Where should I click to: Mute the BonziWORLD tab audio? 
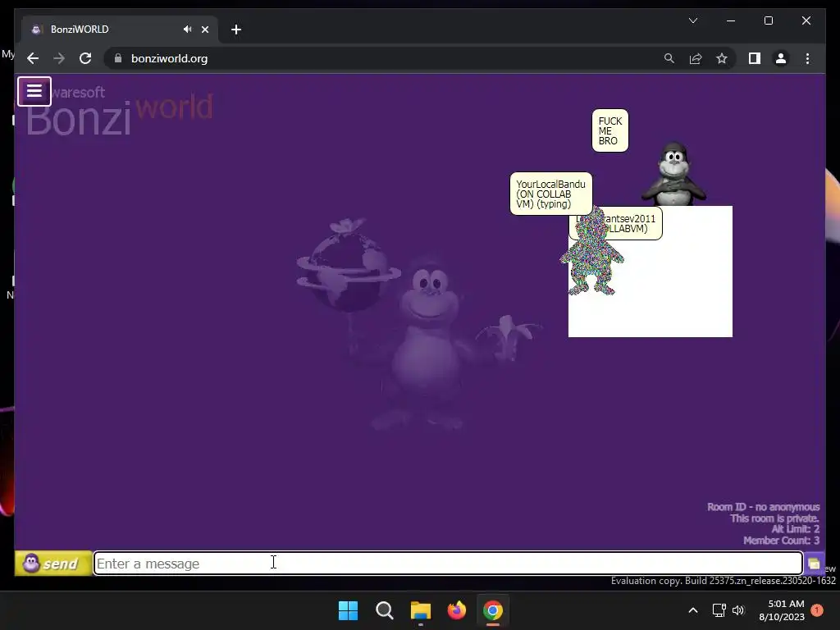pyautogui.click(x=187, y=30)
